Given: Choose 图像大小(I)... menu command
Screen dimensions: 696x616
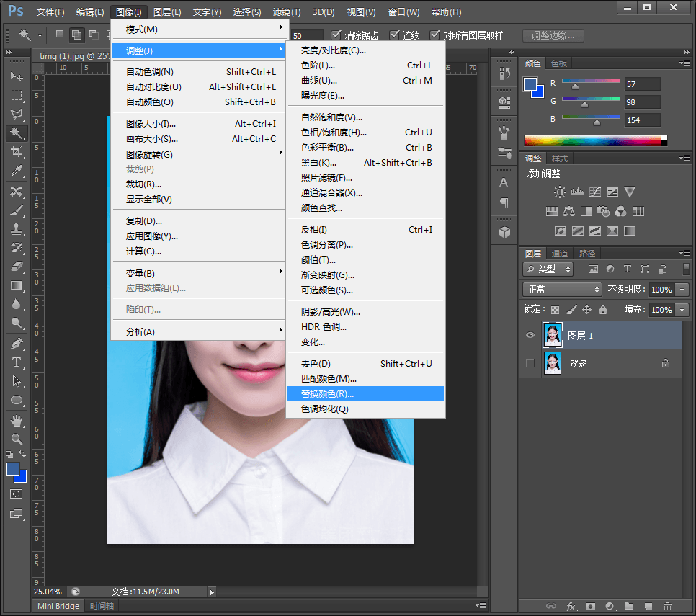Looking at the screenshot, I should 198,123.
